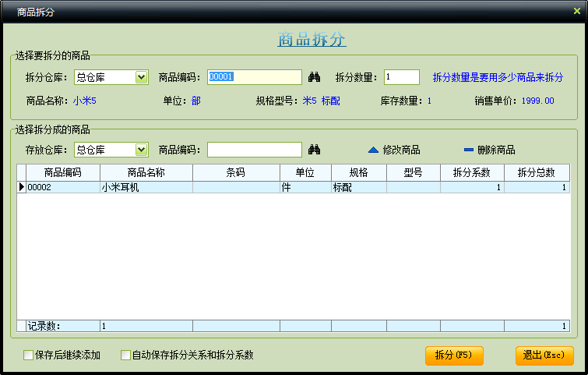Click the 商品名称 column header
The width and height of the screenshot is (588, 375).
[x=146, y=172]
